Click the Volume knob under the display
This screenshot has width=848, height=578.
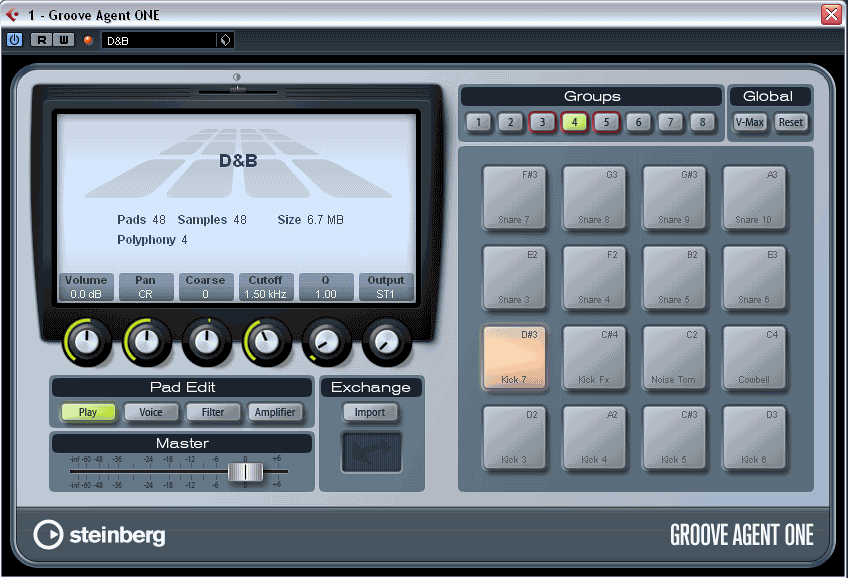coord(87,342)
